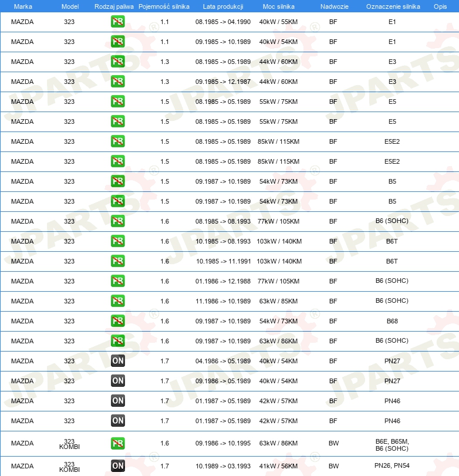The image size is (459, 476).
Task: Click body code BW in the 41kW / 56KM row
Action: click(333, 466)
